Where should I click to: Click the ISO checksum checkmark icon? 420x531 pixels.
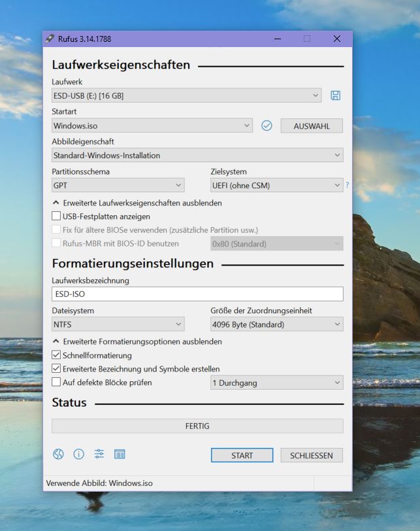(x=267, y=126)
